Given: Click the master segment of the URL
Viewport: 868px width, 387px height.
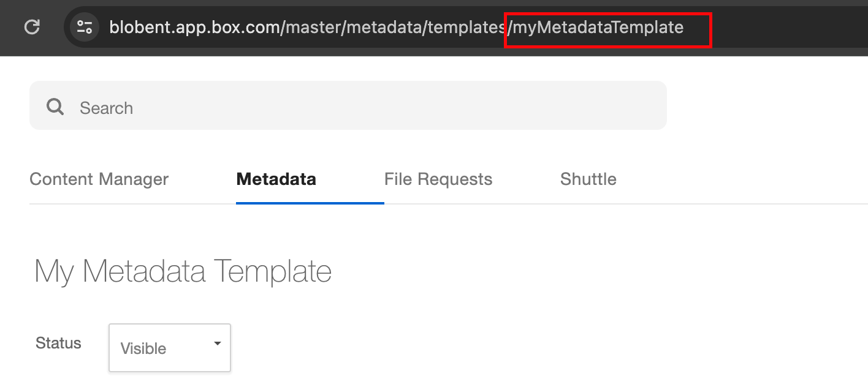Looking at the screenshot, I should [x=313, y=27].
